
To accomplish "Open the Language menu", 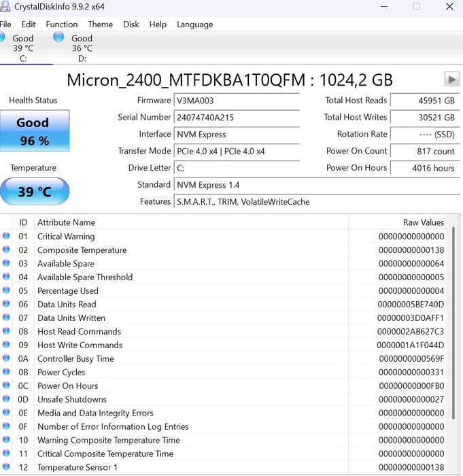I will tap(194, 24).
